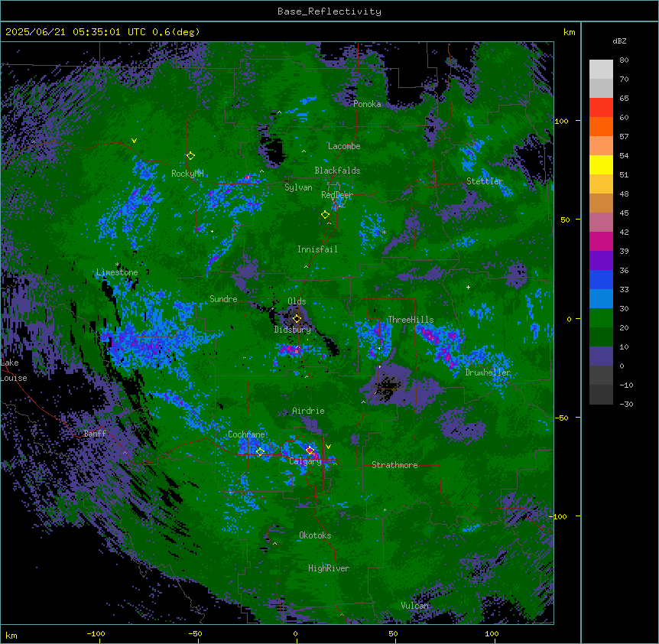Select the -100 tick on right vertical axis
The height and width of the screenshot is (644, 659).
tap(559, 516)
